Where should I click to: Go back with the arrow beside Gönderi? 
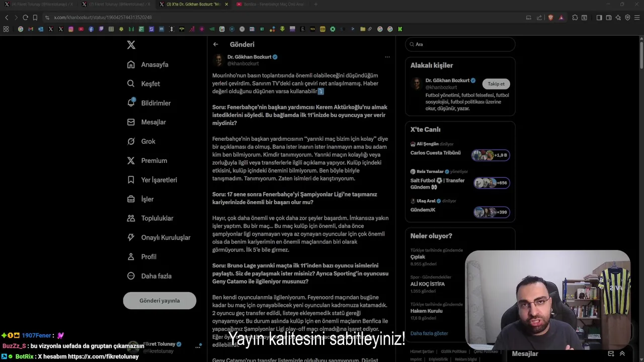coord(215,44)
